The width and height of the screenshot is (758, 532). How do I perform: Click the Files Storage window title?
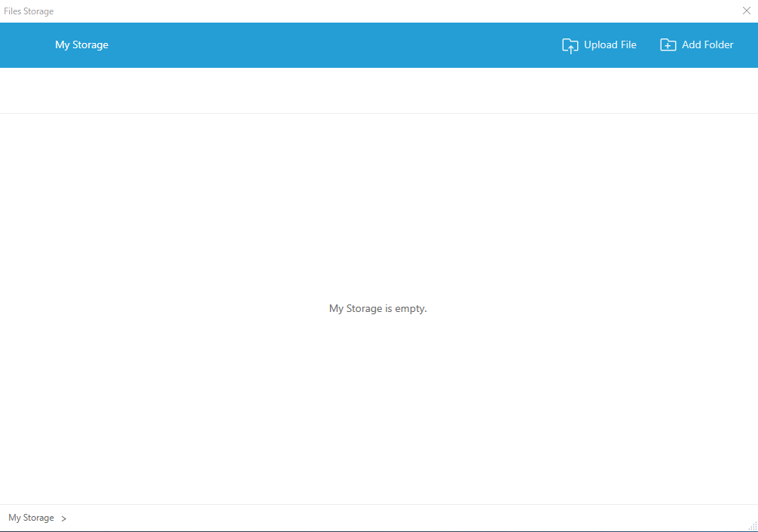29,11
